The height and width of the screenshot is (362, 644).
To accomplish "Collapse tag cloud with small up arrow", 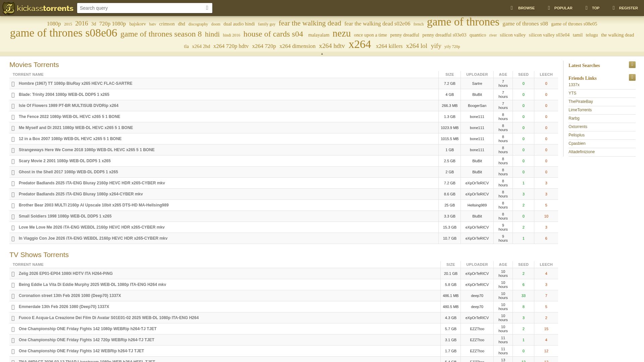I will point(322,54).
